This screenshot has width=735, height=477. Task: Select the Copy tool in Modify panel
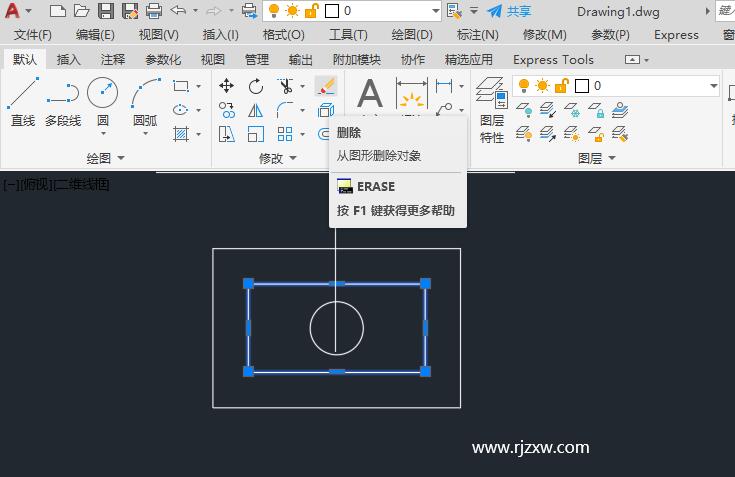pos(227,110)
